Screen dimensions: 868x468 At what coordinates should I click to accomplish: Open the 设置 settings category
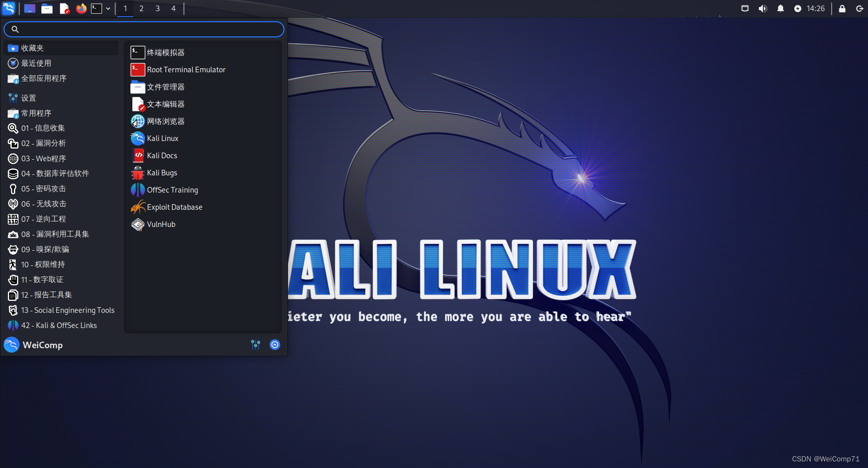(61, 98)
